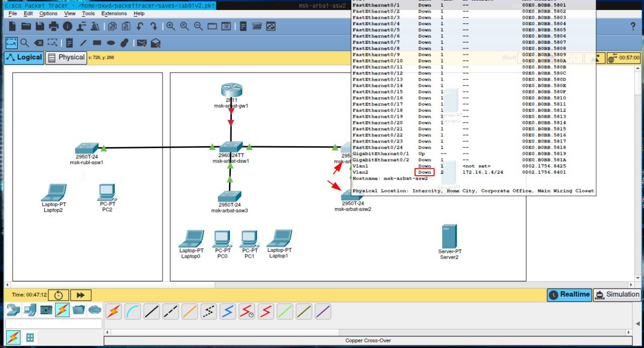Image resolution: width=644 pixels, height=348 pixels.
Task: Open the Options menu
Action: [x=48, y=14]
